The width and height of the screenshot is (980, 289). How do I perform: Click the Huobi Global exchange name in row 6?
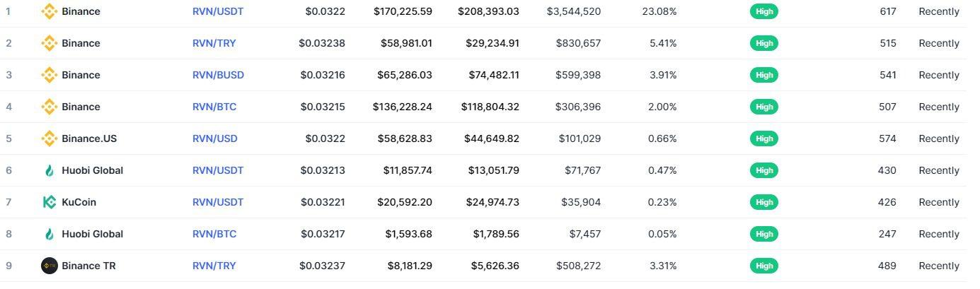point(93,170)
